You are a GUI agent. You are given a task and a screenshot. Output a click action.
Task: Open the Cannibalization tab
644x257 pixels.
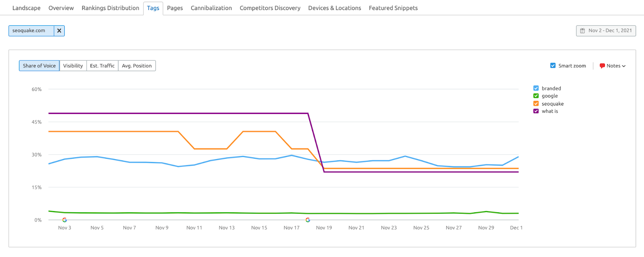pos(211,8)
